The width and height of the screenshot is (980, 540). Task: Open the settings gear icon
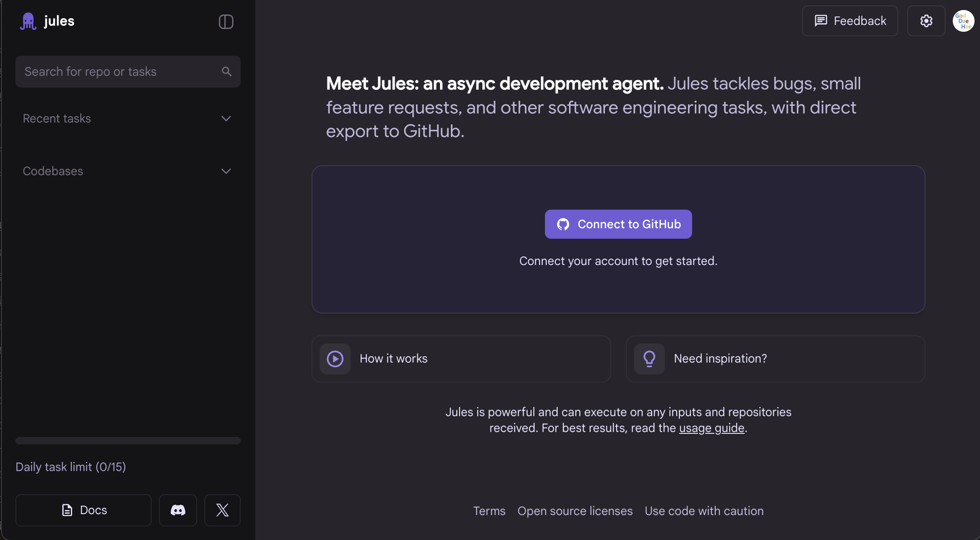926,21
